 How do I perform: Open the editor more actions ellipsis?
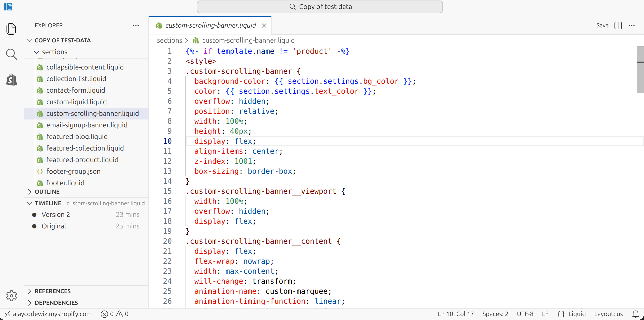632,26
